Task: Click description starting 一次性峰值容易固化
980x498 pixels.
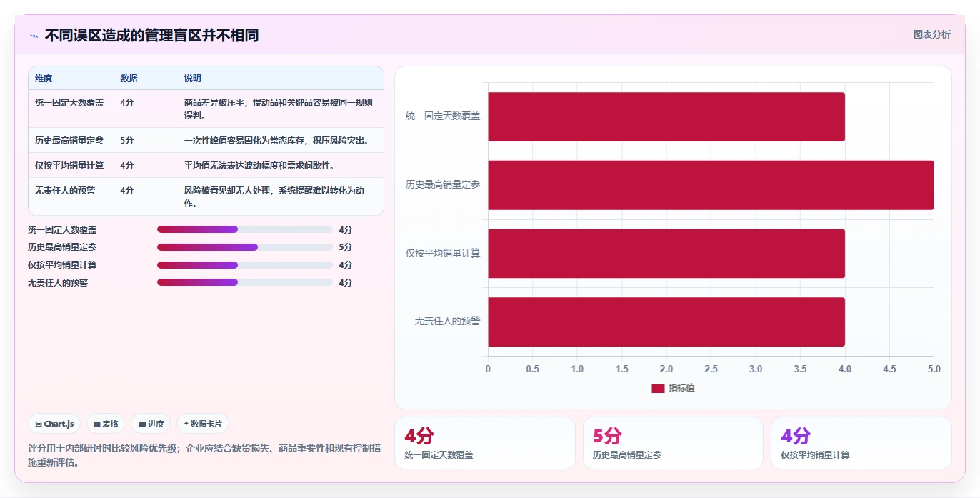Action: [x=276, y=141]
